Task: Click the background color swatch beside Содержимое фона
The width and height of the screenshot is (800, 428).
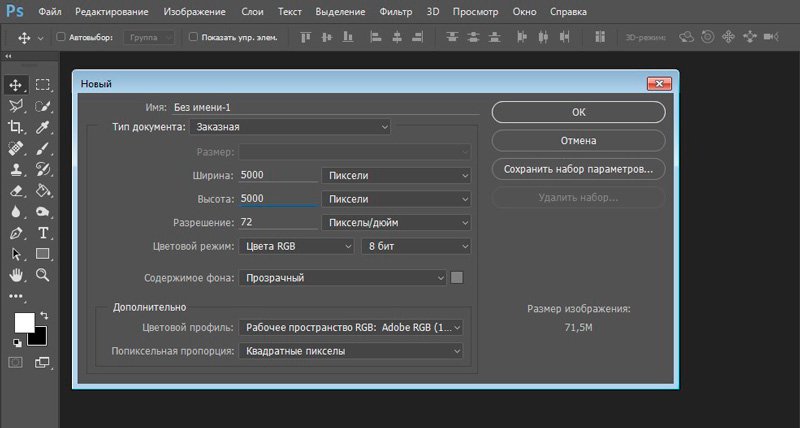Action: coord(457,277)
